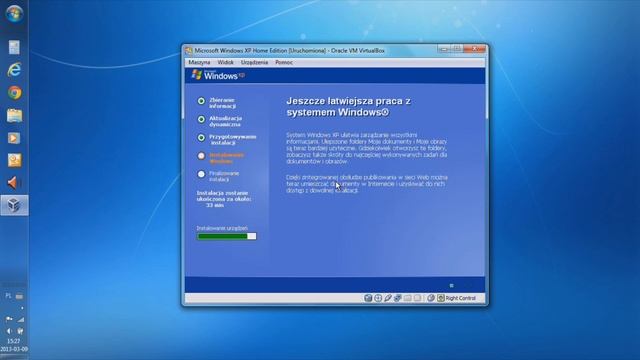
Task: Click the host key keyboard capture icon
Action: [x=441, y=298]
